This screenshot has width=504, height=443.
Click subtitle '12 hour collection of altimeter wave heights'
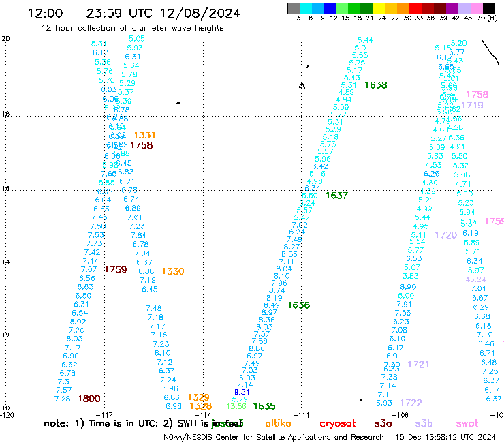click(132, 28)
